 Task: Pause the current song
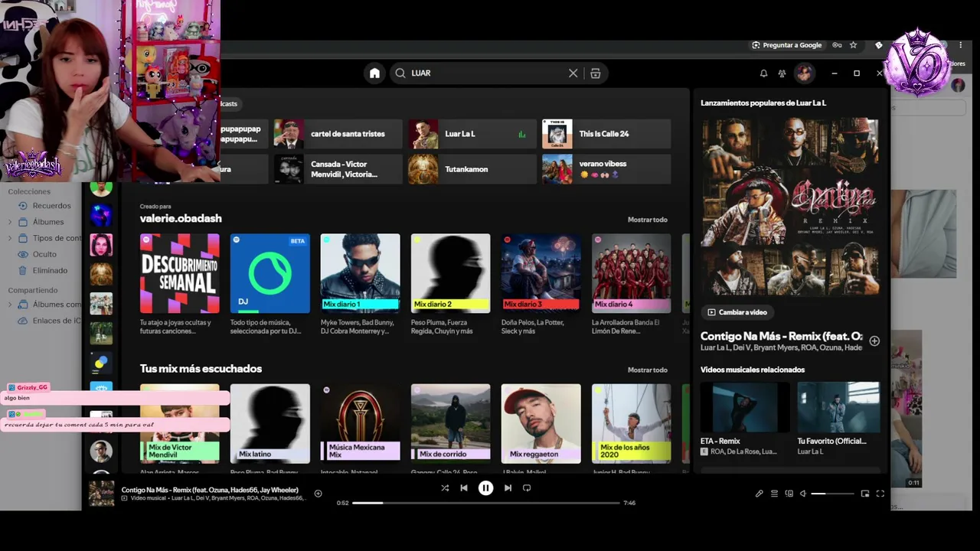[x=485, y=487]
